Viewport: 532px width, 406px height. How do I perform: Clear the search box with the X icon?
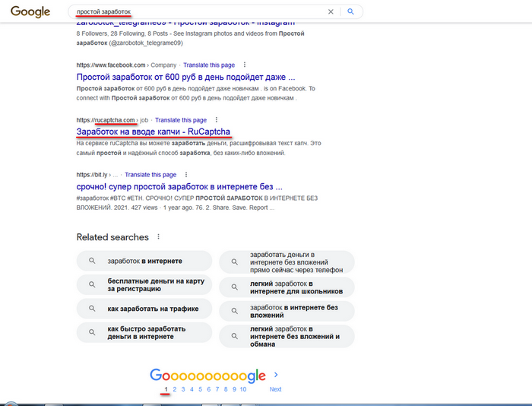coord(330,12)
